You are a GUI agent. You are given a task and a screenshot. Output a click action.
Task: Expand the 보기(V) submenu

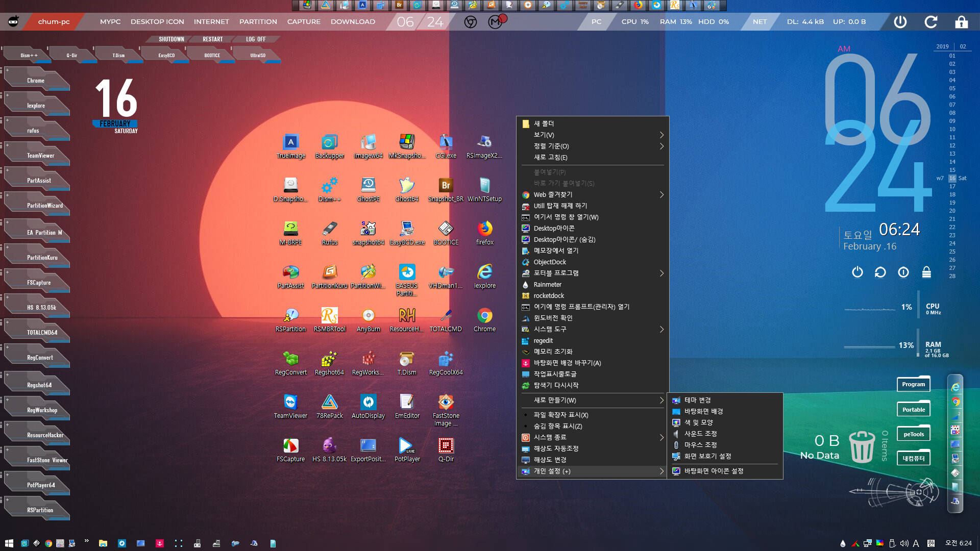click(592, 135)
